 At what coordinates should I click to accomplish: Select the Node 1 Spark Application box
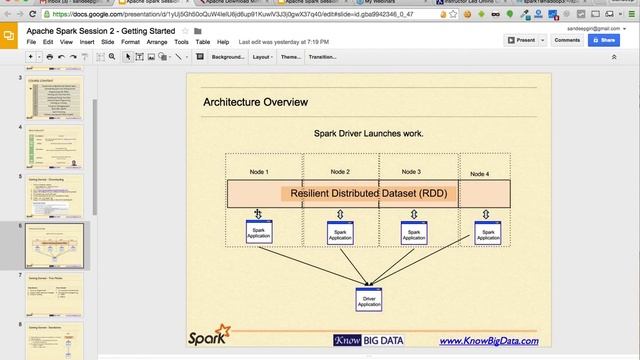click(x=259, y=232)
